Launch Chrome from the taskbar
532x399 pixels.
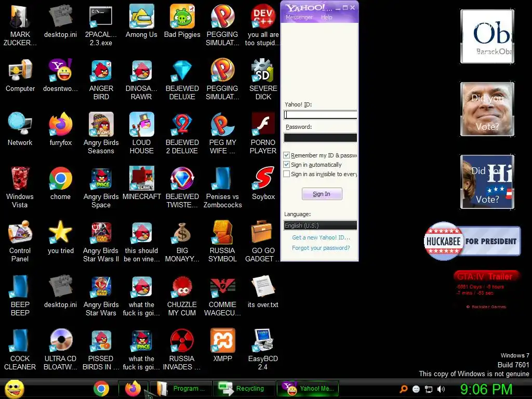point(101,389)
